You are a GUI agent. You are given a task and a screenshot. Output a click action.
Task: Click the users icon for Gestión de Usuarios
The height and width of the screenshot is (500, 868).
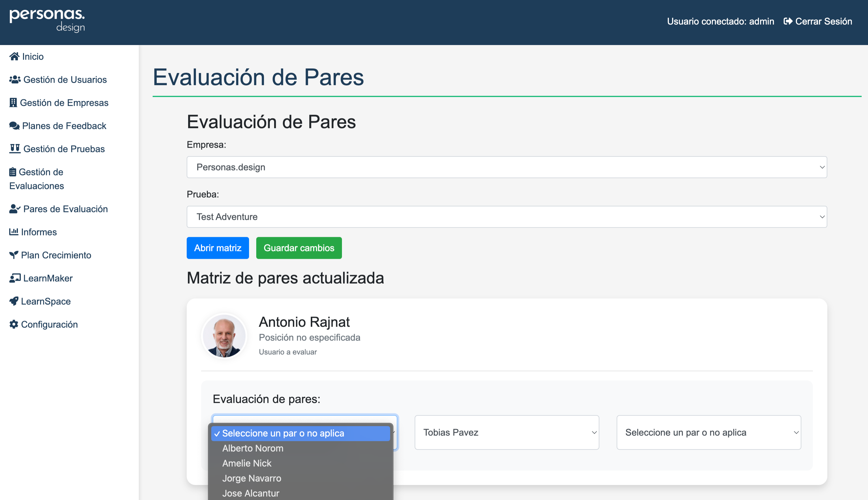[x=15, y=79]
